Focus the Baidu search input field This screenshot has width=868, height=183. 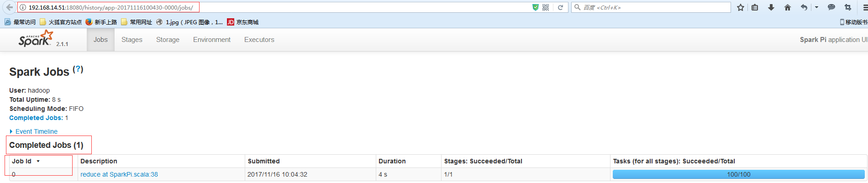653,7
